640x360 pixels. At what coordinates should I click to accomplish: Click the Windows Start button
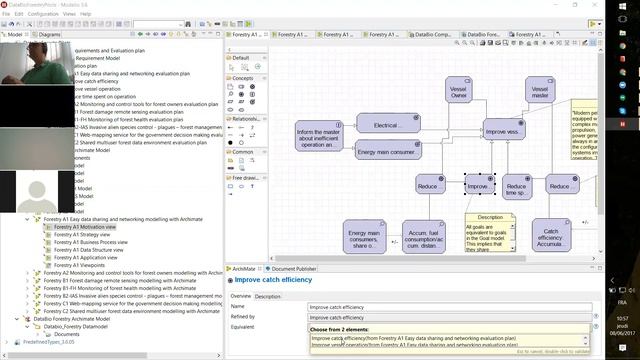[622, 6]
